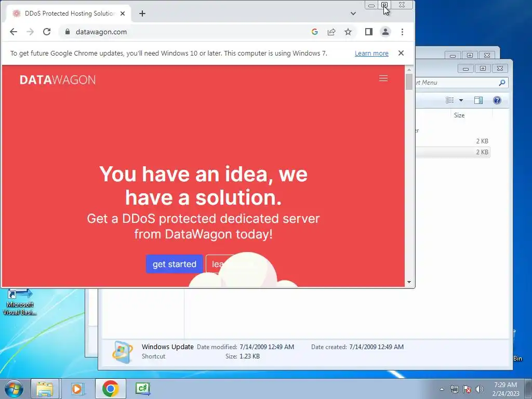The height and width of the screenshot is (399, 532).
Task: Close the DDoS Protected Hosting tab
Action: pos(123,14)
